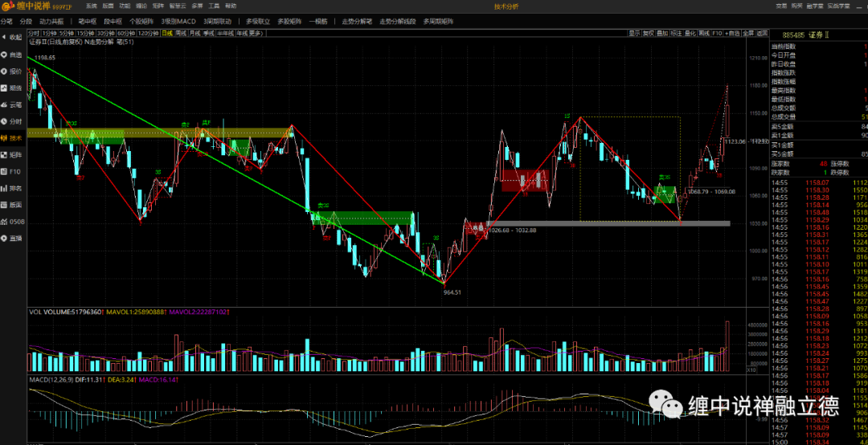Viewport: 868px width, 445px height.
Task: Toggle the 多级联立 toolbar option
Action: coord(258,21)
